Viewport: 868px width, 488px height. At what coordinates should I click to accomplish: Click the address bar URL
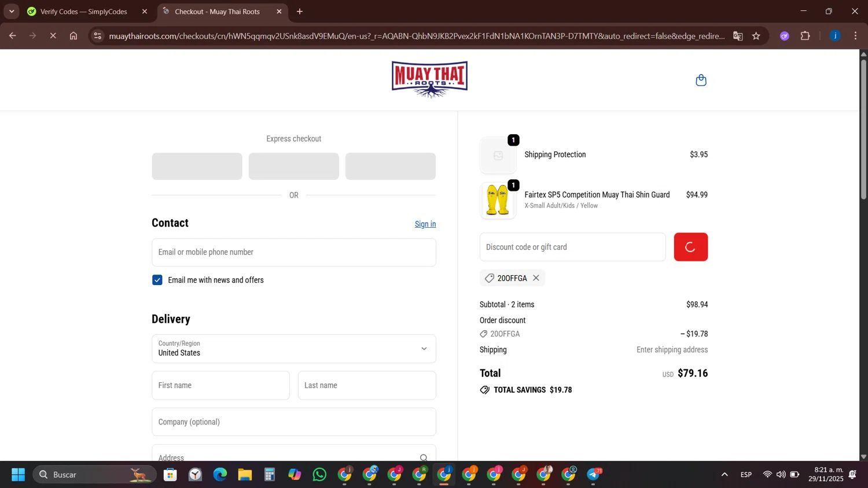[417, 36]
